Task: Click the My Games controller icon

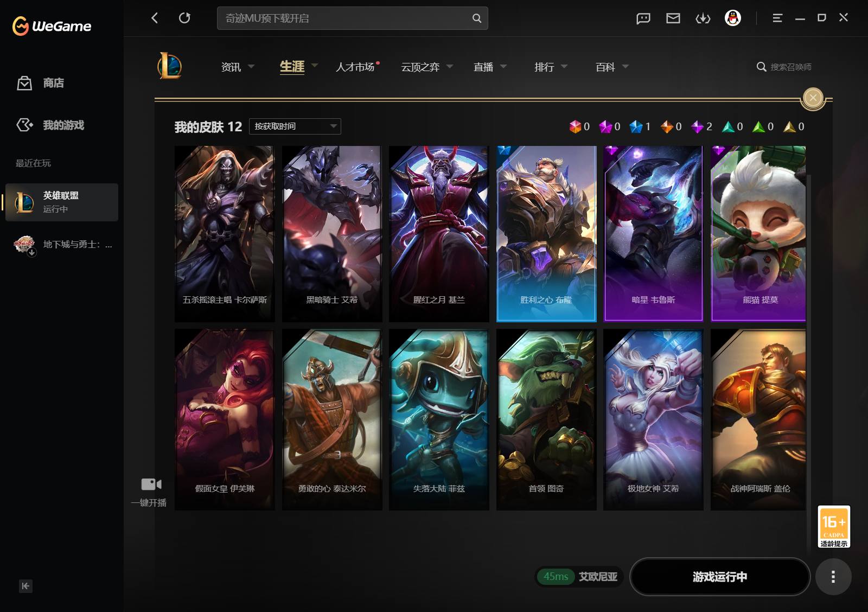Action: pyautogui.click(x=24, y=125)
